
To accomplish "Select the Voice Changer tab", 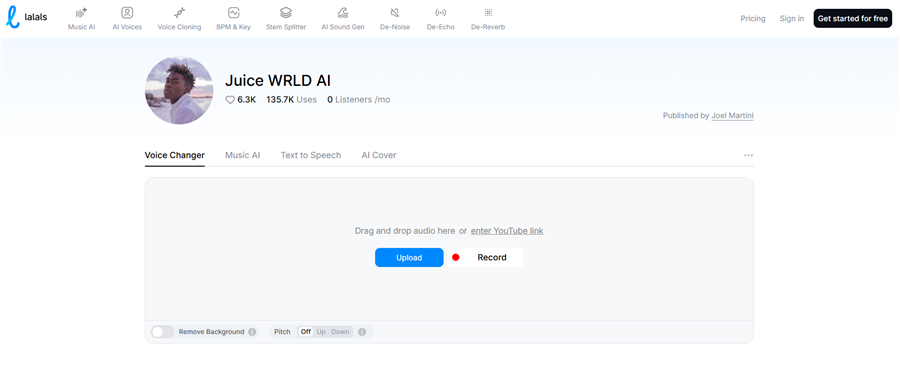I will [x=174, y=155].
